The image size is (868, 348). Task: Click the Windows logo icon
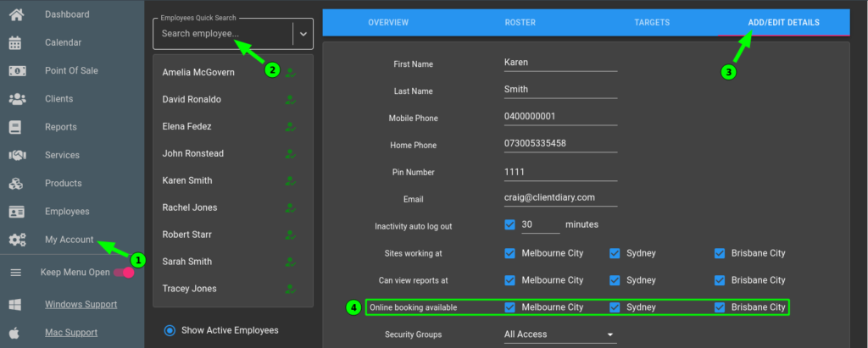coord(15,304)
